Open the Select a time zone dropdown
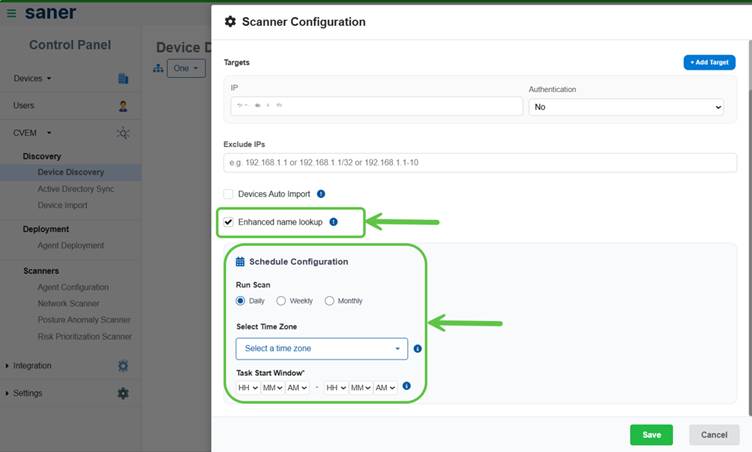 click(322, 349)
